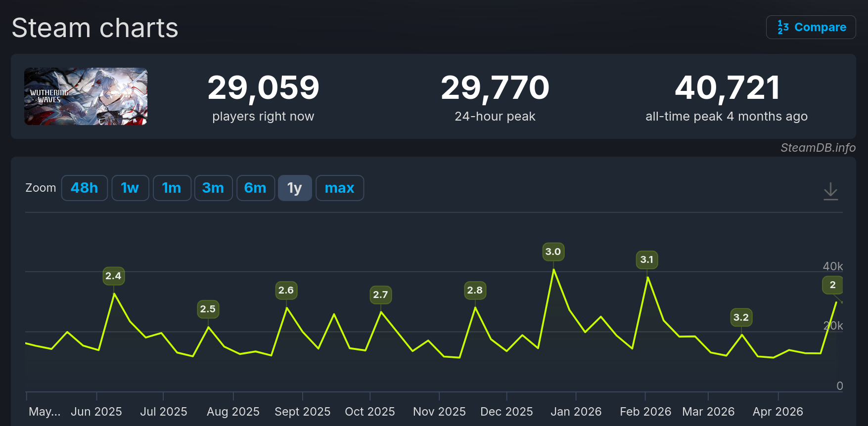Show the max zoom range

340,188
